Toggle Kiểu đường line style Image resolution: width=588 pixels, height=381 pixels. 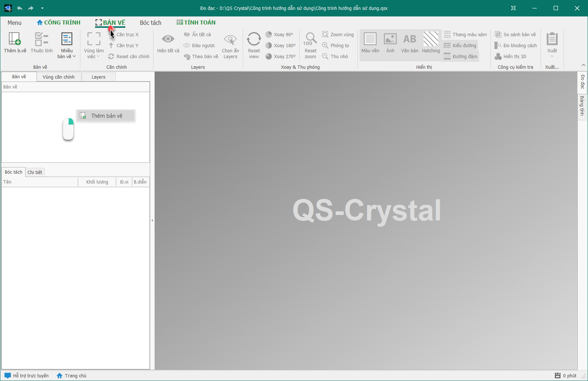[460, 45]
